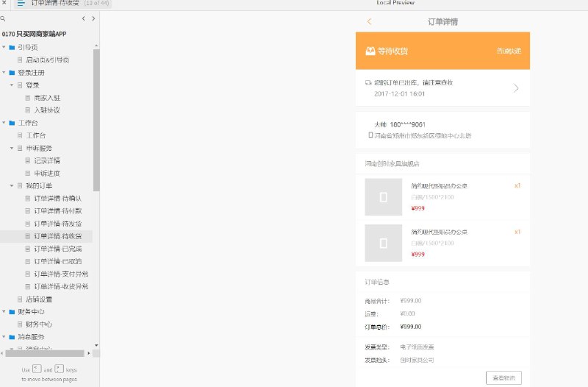Click the delivery truck icon beside the logistics message
588x387 pixels.
click(369, 82)
